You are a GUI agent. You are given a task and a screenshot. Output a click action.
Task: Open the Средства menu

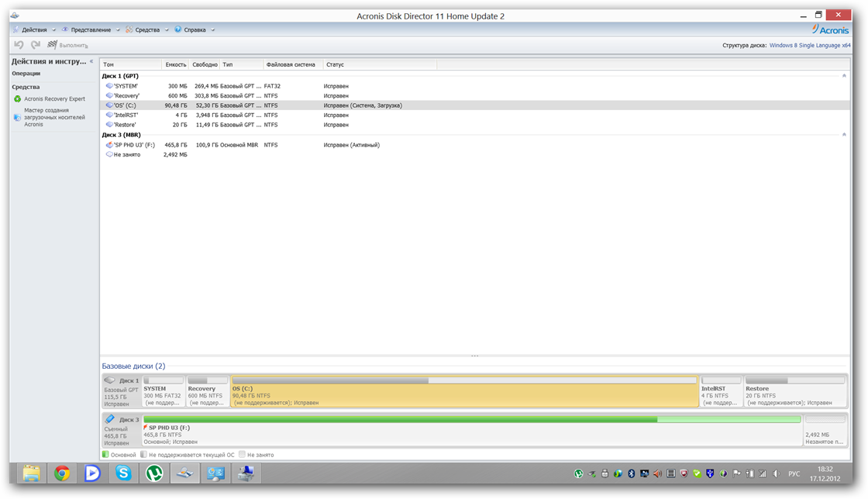pos(147,30)
